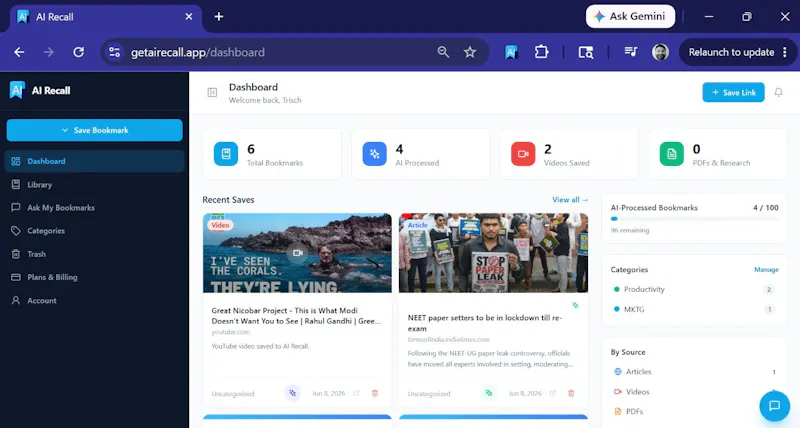Viewport: 800px width, 428px height.
Task: Open Great Nicobar Project card title
Action: point(296,316)
